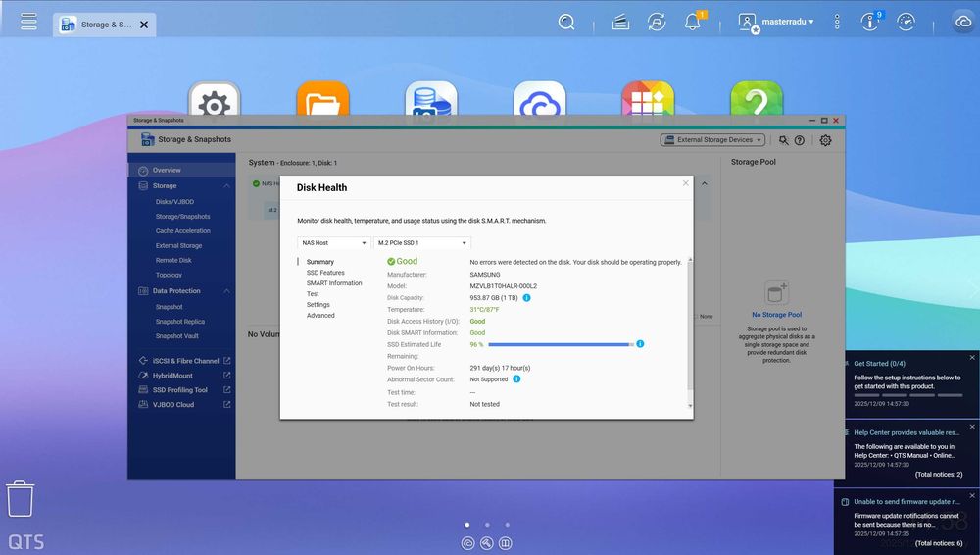Click the middle round icon in bottom dock

(x=486, y=543)
